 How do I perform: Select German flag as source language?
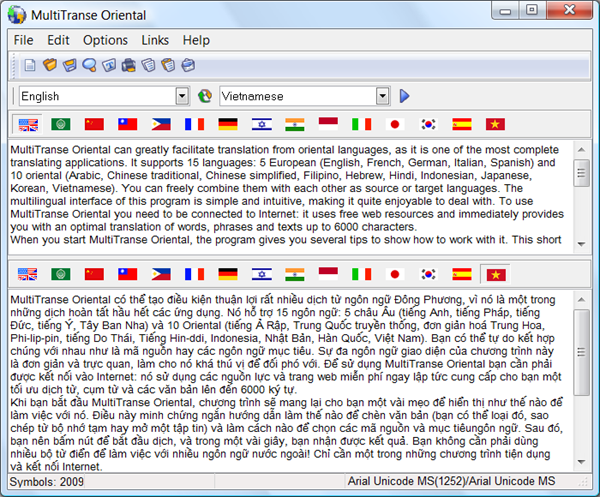228,124
